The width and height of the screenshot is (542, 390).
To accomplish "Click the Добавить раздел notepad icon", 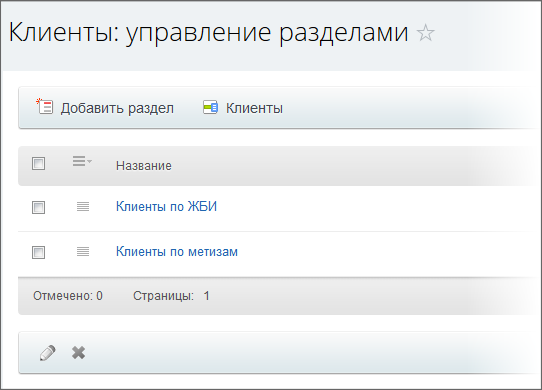I will click(x=45, y=106).
